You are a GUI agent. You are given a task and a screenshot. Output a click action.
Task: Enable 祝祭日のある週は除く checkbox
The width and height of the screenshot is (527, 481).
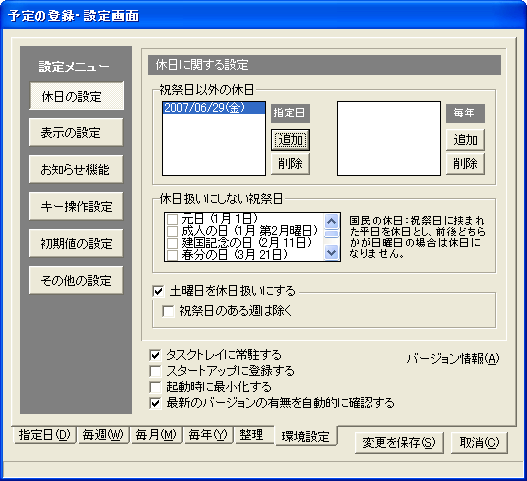click(168, 311)
